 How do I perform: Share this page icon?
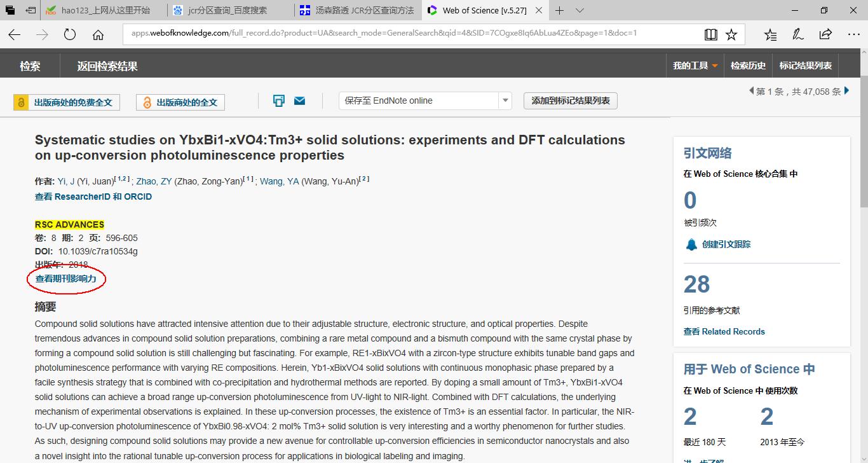(x=825, y=35)
